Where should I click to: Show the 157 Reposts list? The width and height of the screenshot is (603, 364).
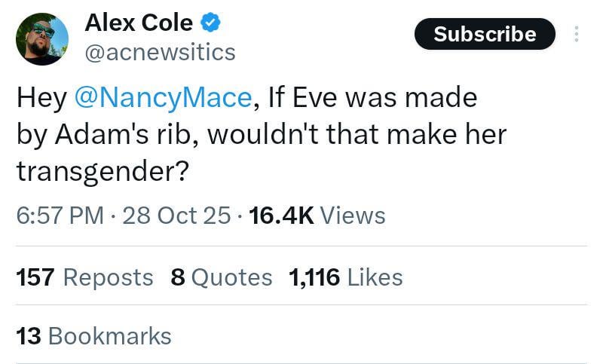pyautogui.click(x=84, y=277)
